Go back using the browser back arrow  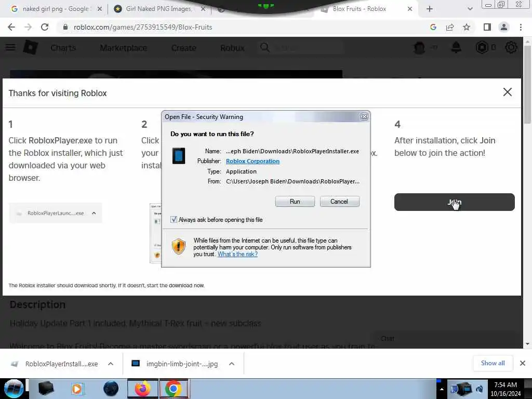click(11, 27)
